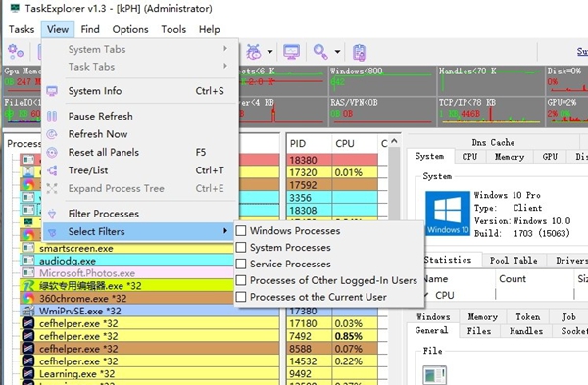The image size is (588, 385).
Task: Switch to the GPU tab
Action: pos(550,157)
